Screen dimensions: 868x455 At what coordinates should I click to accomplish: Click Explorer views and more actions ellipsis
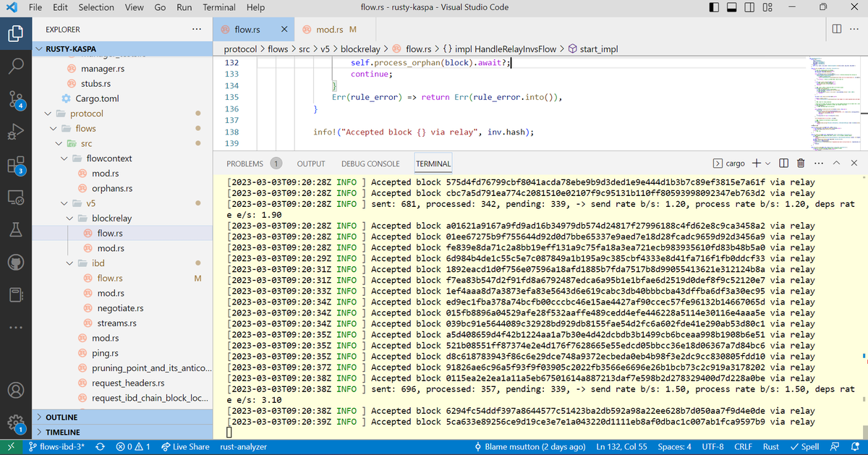(197, 30)
